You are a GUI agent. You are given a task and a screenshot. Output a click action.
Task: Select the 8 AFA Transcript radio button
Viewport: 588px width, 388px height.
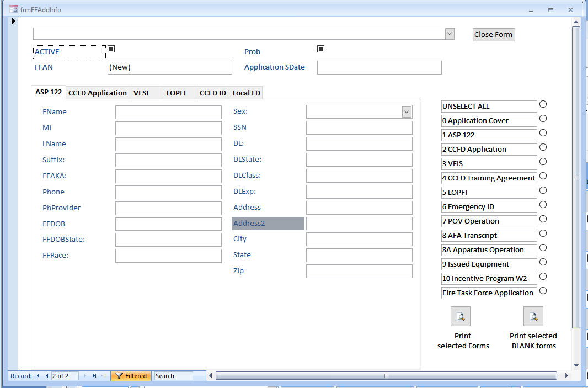[x=543, y=233]
